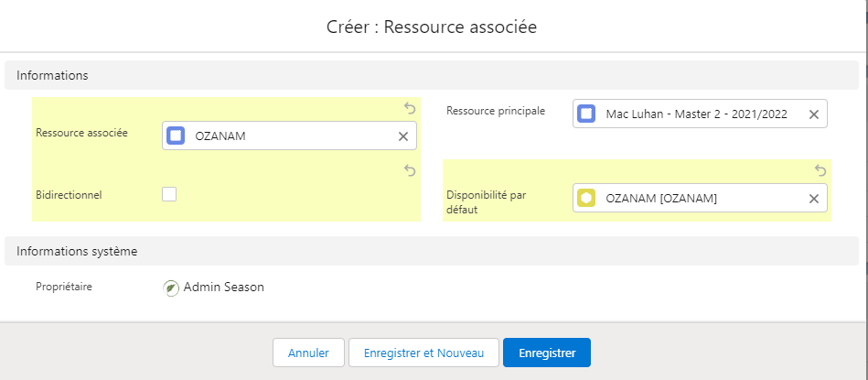Viewport: 868px width, 380px height.
Task: Click the resource icon beside Mac Luhan
Action: [x=587, y=114]
